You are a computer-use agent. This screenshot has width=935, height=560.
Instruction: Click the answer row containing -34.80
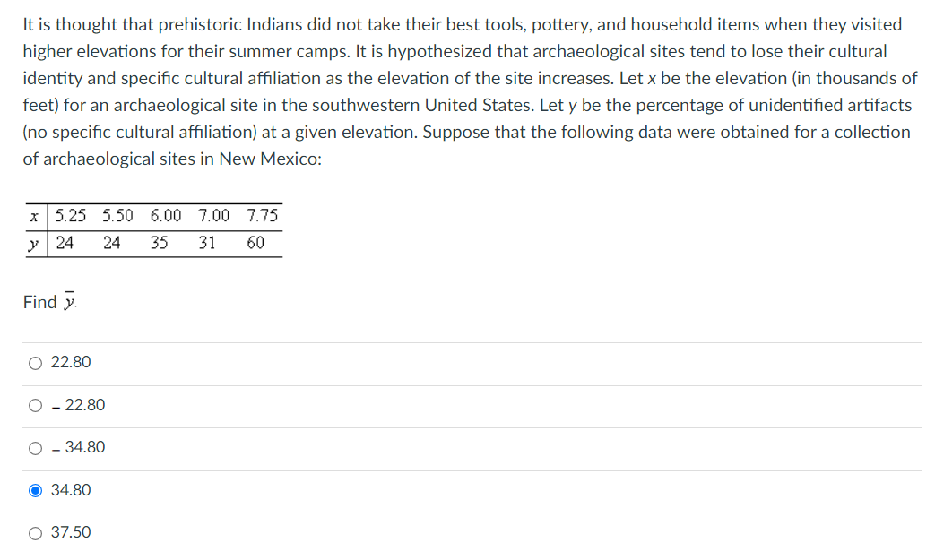tap(359, 447)
